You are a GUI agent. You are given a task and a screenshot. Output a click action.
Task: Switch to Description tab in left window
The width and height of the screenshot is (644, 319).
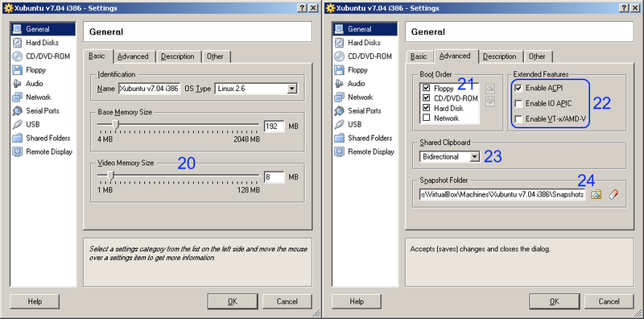[178, 56]
